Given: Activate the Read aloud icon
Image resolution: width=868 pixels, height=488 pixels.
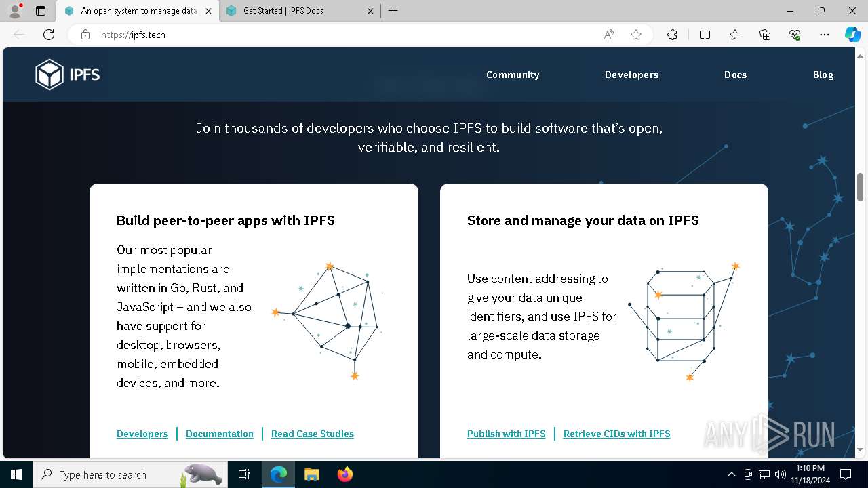Looking at the screenshot, I should (609, 35).
